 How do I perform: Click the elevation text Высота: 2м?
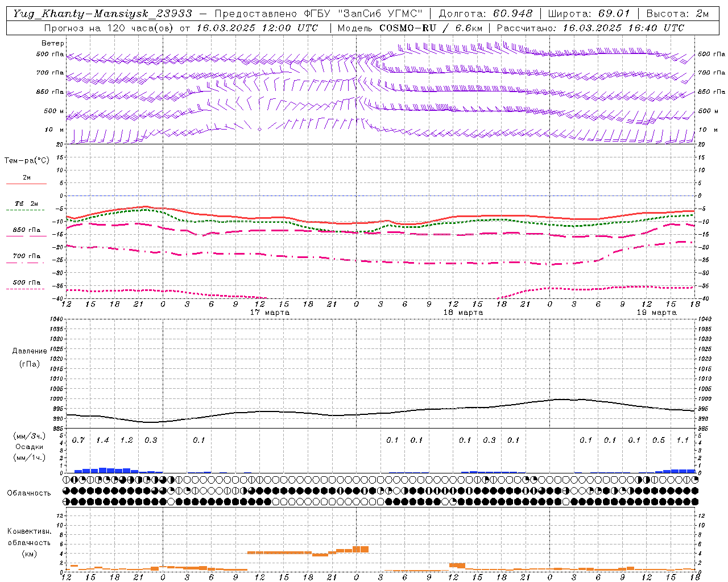pos(677,14)
